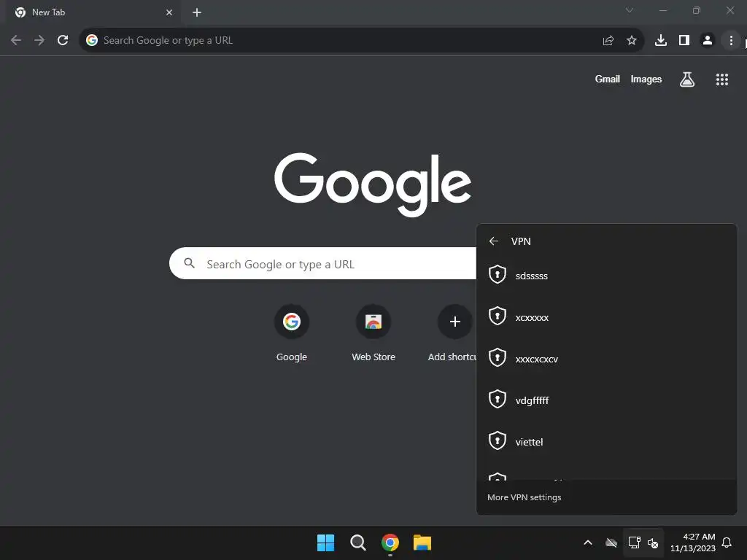Open the Images link

(646, 79)
